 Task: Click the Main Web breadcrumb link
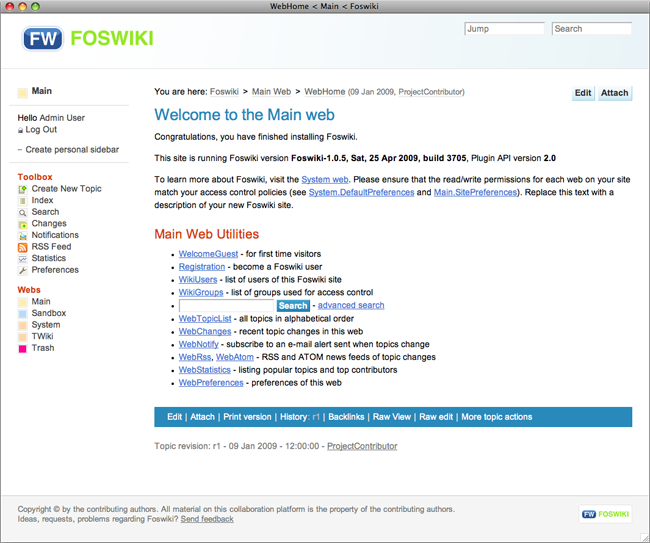point(272,92)
